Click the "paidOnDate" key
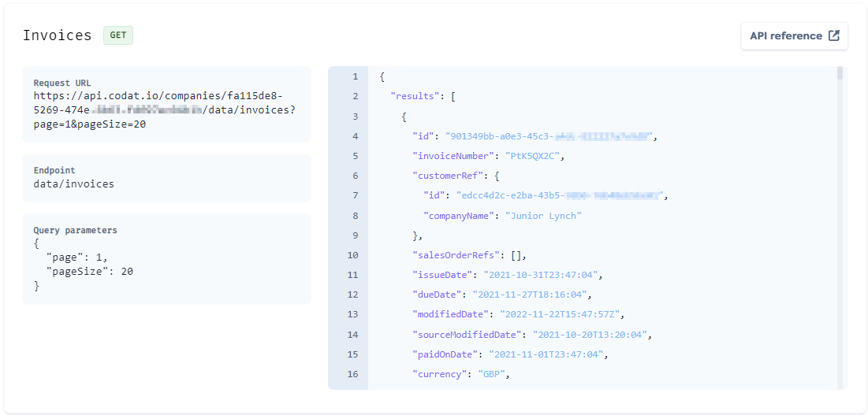Screen dimensions: 868x415 (x=447, y=355)
